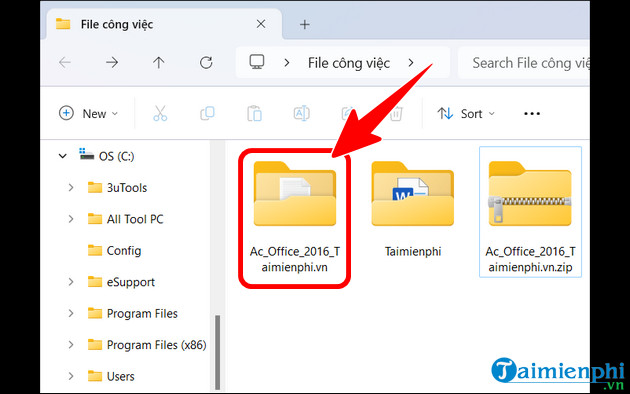This screenshot has height=394, width=630.
Task: Select Ac_Office_2016_Taimienphi.vn folder icon
Action: (x=295, y=194)
